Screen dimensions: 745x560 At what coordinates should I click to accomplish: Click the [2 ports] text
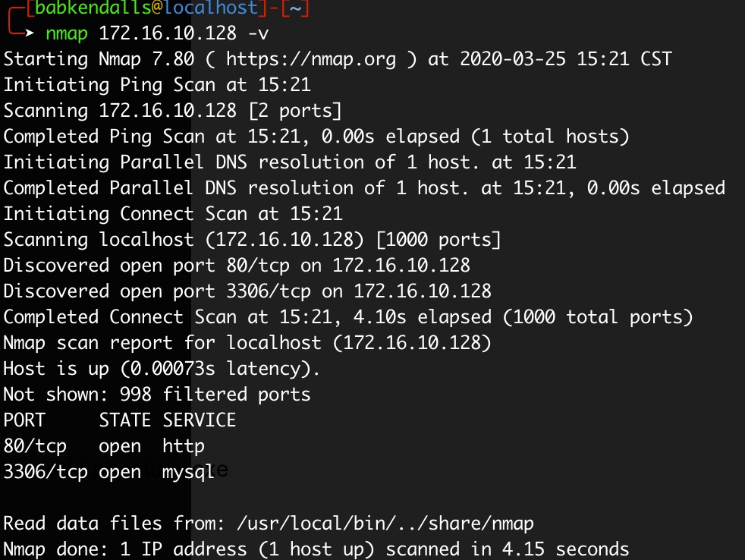pos(295,111)
